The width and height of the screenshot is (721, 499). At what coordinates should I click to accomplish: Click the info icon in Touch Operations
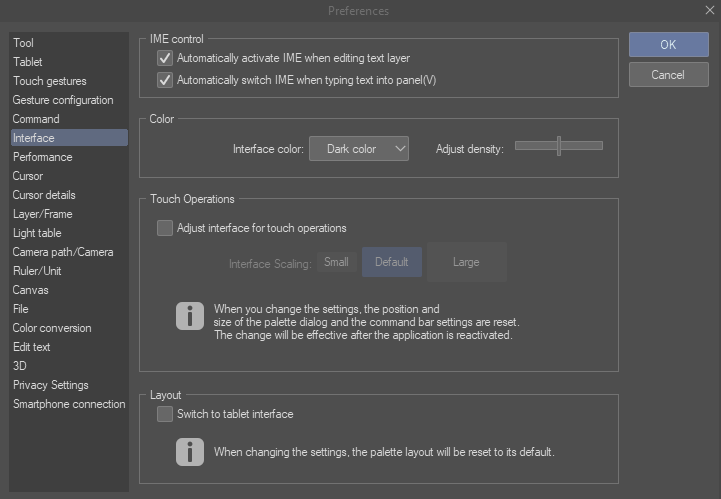(x=190, y=316)
